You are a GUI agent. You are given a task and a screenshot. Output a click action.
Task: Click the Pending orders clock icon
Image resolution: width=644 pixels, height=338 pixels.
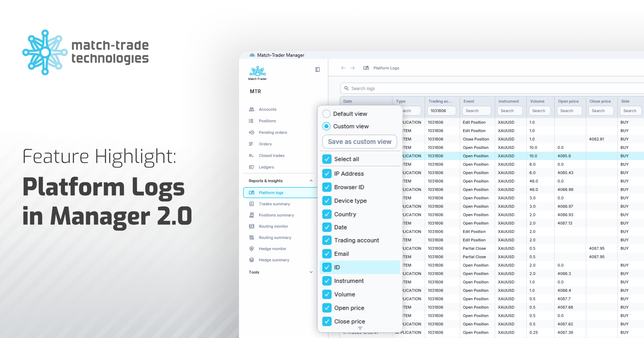coord(251,132)
